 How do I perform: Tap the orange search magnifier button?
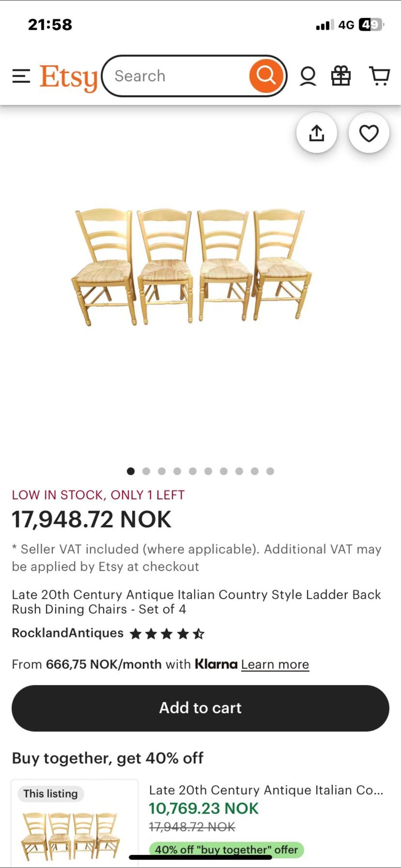click(x=266, y=76)
